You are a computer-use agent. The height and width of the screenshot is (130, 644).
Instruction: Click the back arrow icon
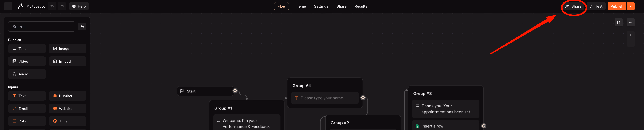(8, 6)
